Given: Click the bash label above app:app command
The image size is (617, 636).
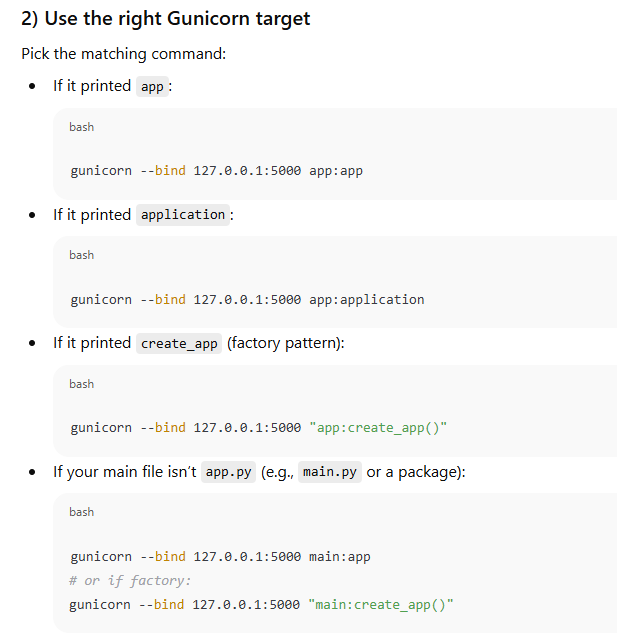Looking at the screenshot, I should [x=81, y=127].
